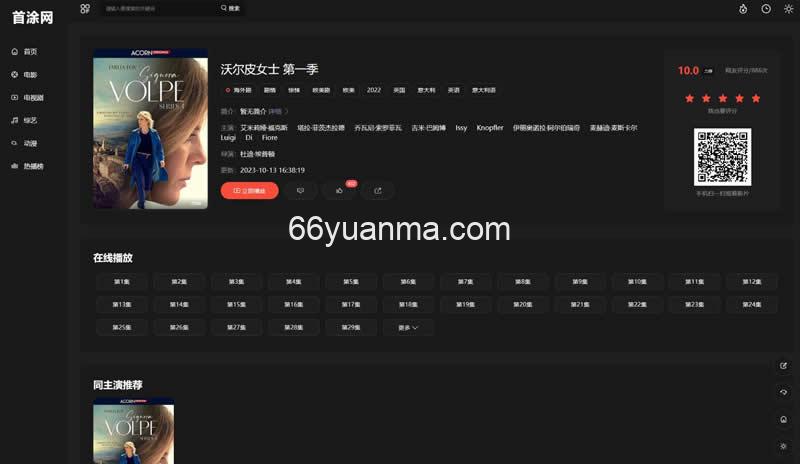Click the actor name Knopfler

[x=490, y=128]
